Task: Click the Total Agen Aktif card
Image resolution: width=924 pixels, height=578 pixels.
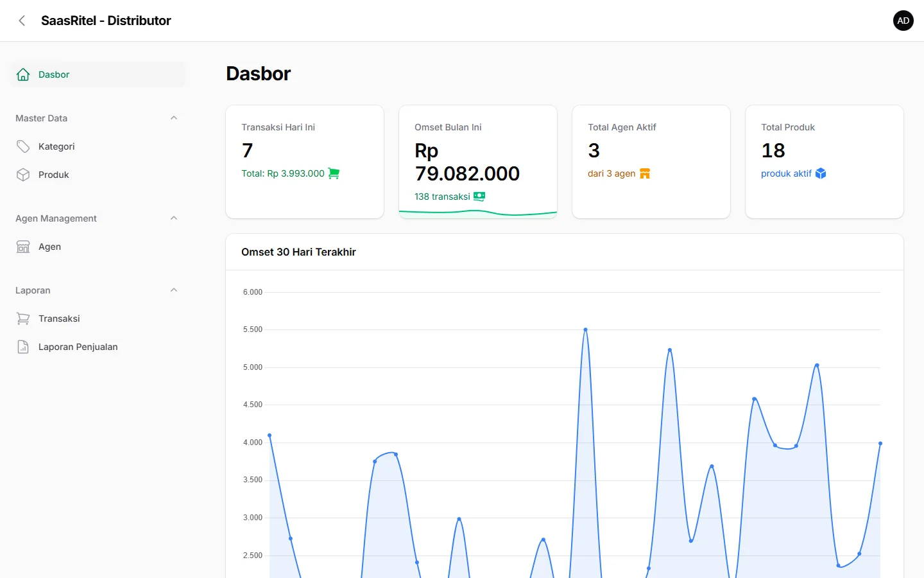Action: tap(651, 162)
